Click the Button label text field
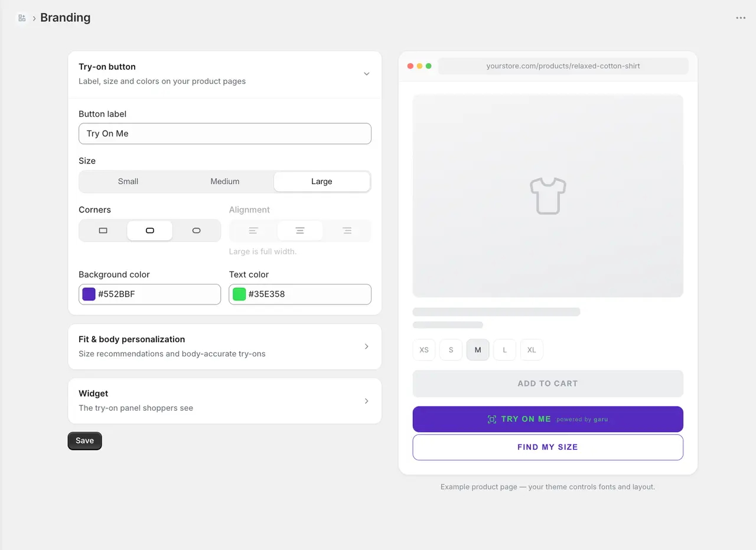Image resolution: width=756 pixels, height=550 pixels. tap(225, 133)
